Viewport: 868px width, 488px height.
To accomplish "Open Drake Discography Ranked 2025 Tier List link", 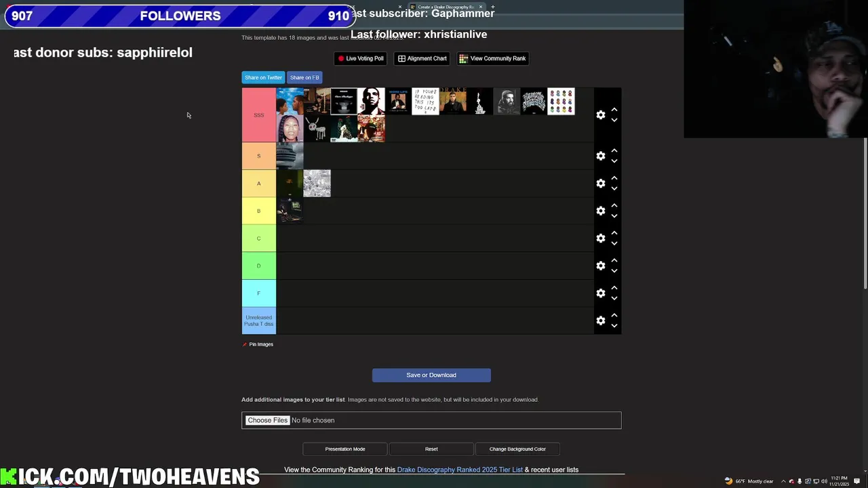I will pos(460,470).
